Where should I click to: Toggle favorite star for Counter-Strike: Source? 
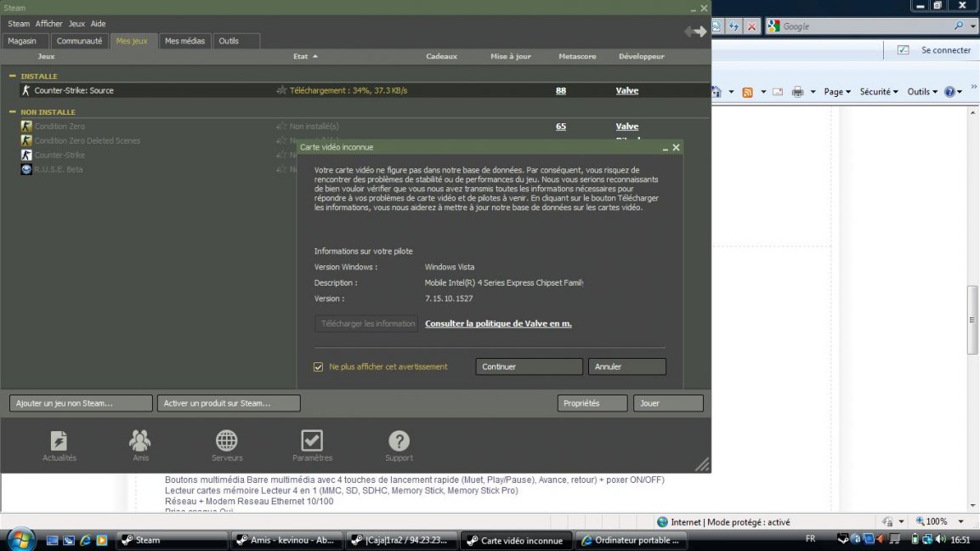[281, 90]
